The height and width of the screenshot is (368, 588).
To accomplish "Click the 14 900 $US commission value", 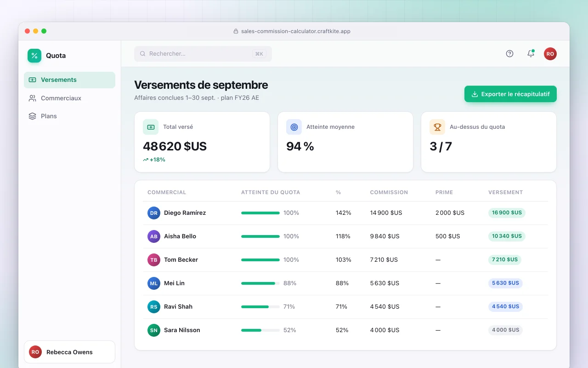I will click(x=386, y=213).
